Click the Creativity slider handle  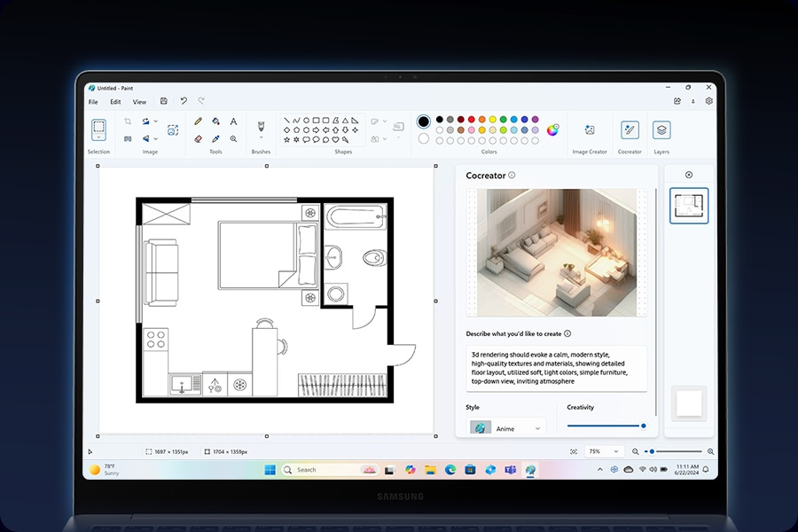point(644,426)
